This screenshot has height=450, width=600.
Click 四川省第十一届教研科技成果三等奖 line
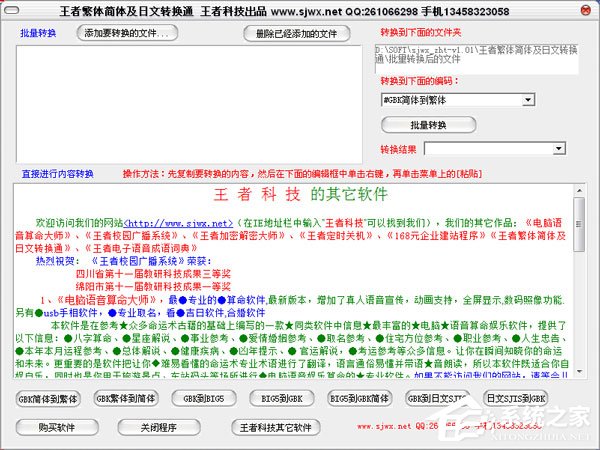point(153,274)
